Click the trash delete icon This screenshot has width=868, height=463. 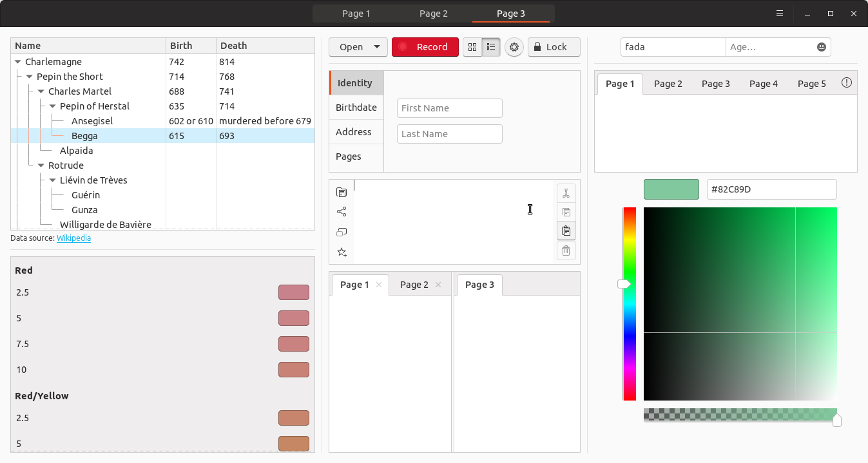(x=566, y=250)
